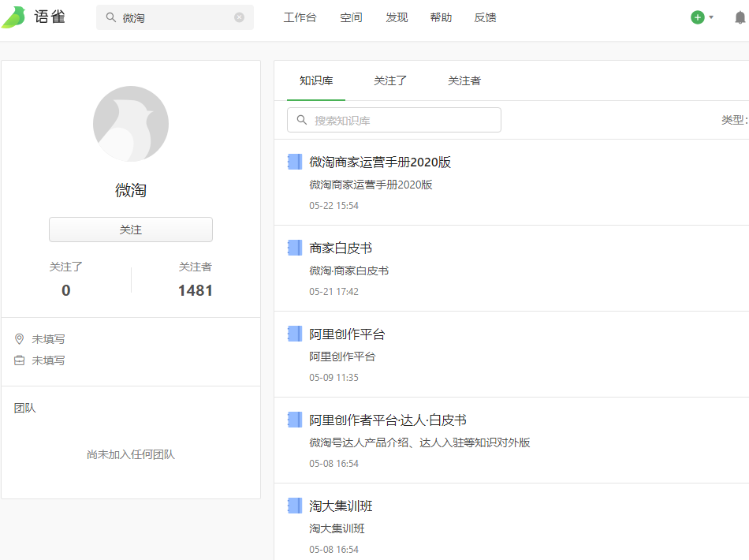Click magnifier icon in 搜索知识库 field
Viewport: 749px width, 560px height.
click(x=302, y=120)
